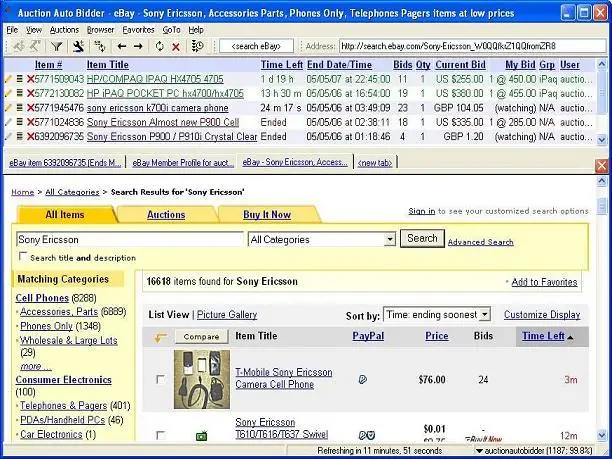Delete item 5771509043 with red X
Image resolution: width=612 pixels, height=459 pixels.
(30, 79)
